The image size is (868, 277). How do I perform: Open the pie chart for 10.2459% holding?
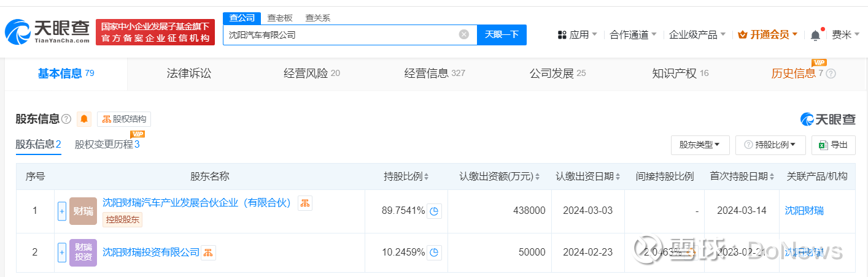tap(434, 252)
